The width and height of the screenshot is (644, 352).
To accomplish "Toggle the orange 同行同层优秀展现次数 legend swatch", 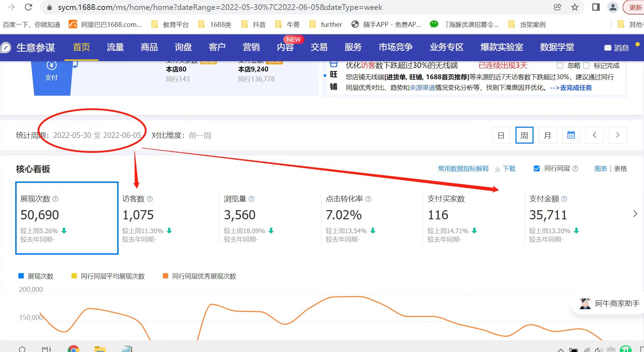I will [165, 276].
